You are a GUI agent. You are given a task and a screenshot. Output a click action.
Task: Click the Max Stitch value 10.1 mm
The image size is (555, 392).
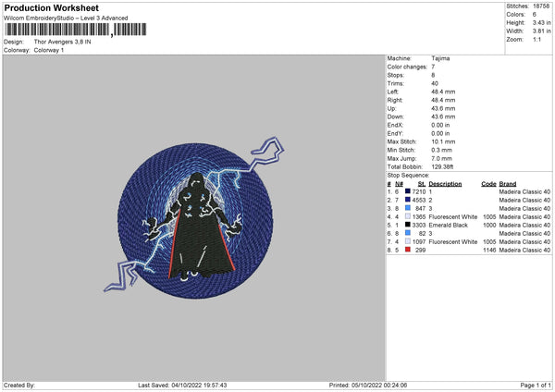(443, 141)
